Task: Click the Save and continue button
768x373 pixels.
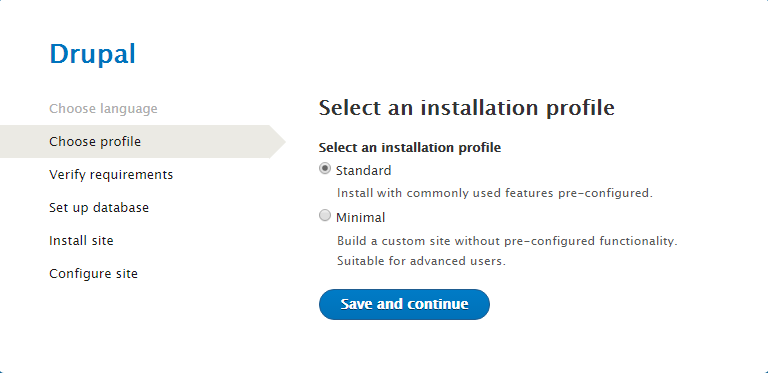Action: click(x=404, y=304)
